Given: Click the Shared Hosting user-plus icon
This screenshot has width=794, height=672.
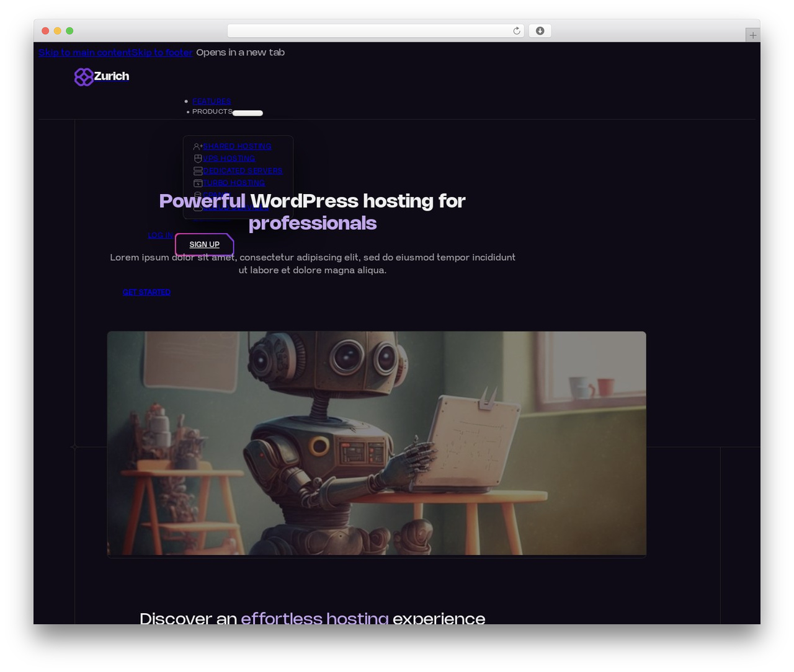Looking at the screenshot, I should tap(198, 146).
